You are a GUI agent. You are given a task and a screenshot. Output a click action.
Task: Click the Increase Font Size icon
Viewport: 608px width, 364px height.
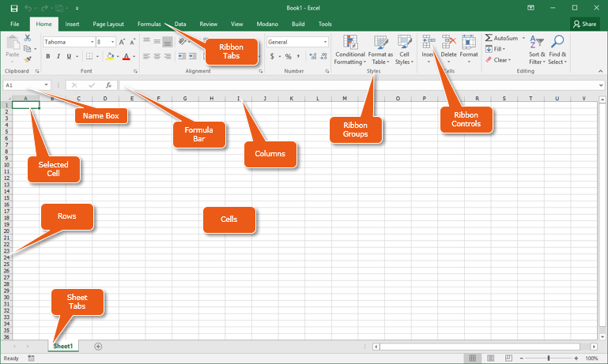click(122, 42)
